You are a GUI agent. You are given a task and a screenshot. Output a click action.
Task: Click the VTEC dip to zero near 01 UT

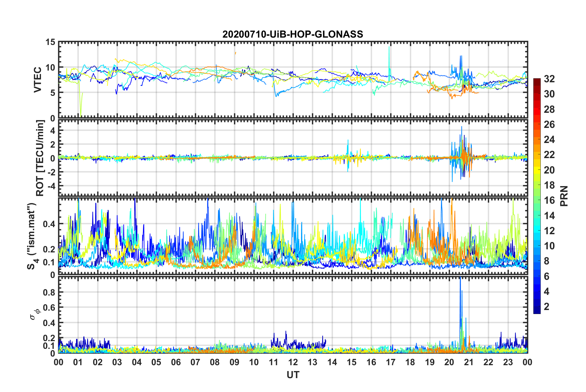(x=81, y=116)
